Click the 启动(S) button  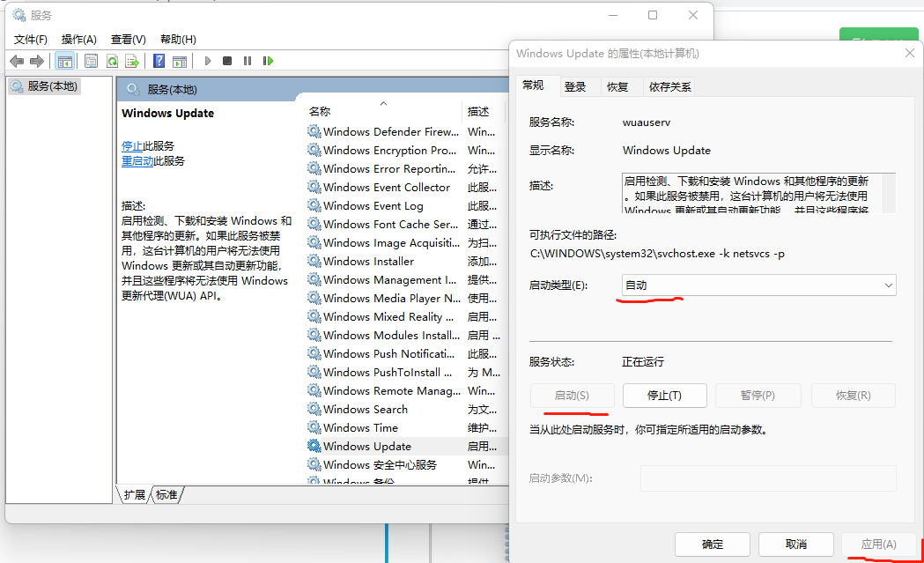[x=572, y=396]
